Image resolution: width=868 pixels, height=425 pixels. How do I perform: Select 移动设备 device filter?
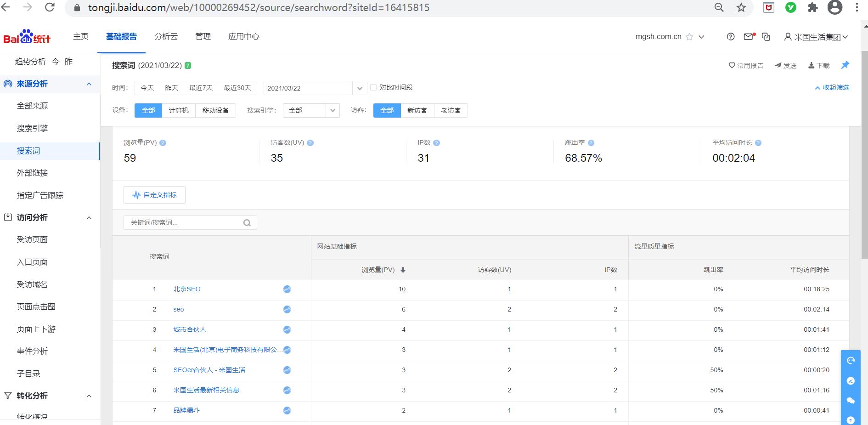216,110
